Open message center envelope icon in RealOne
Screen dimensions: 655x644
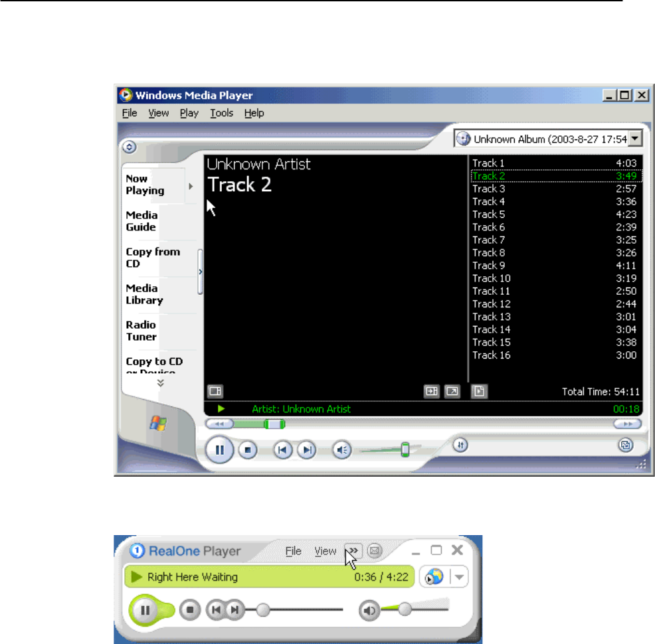(x=374, y=551)
